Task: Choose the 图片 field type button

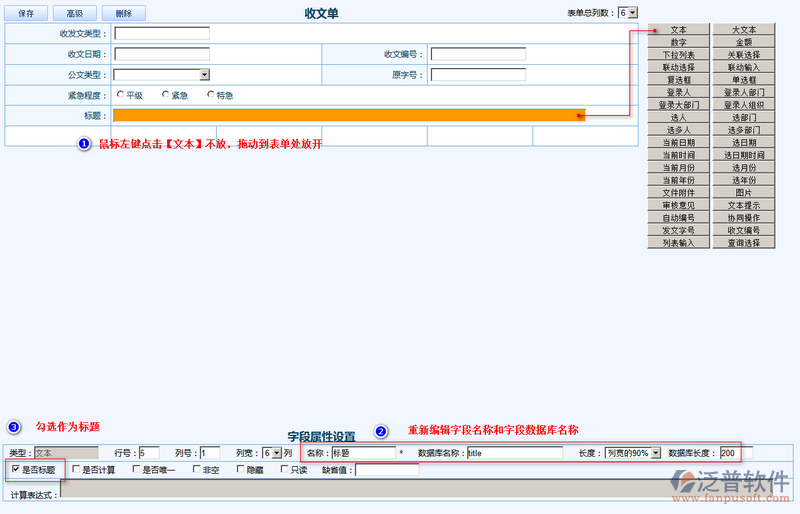Action: (744, 193)
